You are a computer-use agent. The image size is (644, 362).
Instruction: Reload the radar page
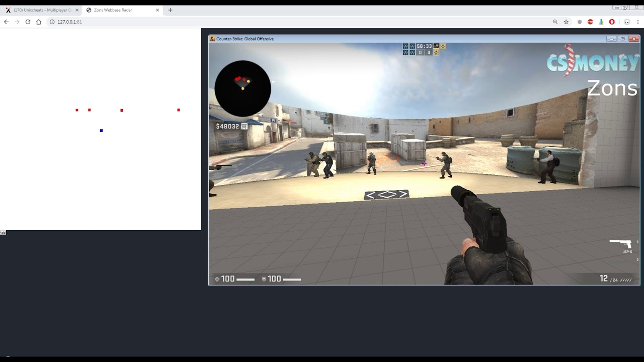[x=28, y=22]
